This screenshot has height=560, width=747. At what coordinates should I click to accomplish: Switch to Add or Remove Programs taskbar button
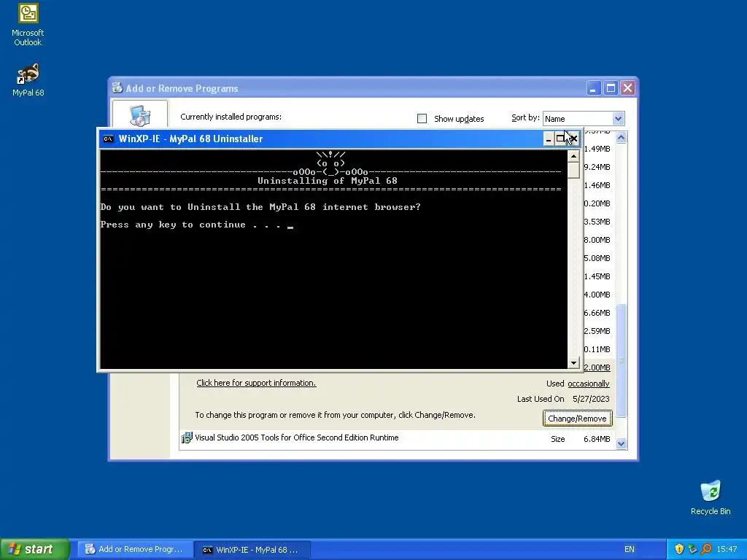(135, 549)
